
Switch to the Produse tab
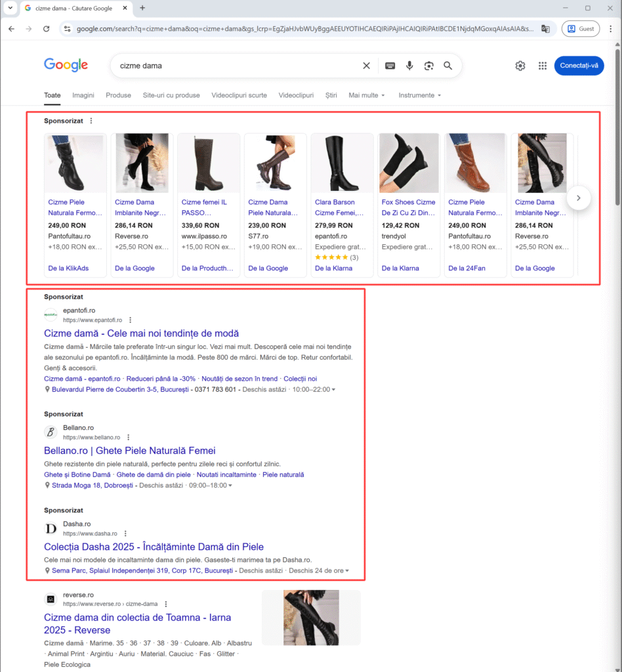(x=118, y=95)
